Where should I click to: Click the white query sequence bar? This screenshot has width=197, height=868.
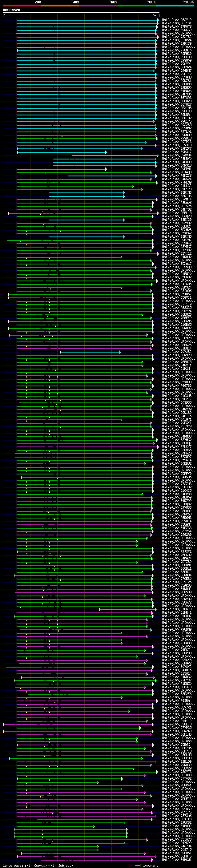[81, 12]
